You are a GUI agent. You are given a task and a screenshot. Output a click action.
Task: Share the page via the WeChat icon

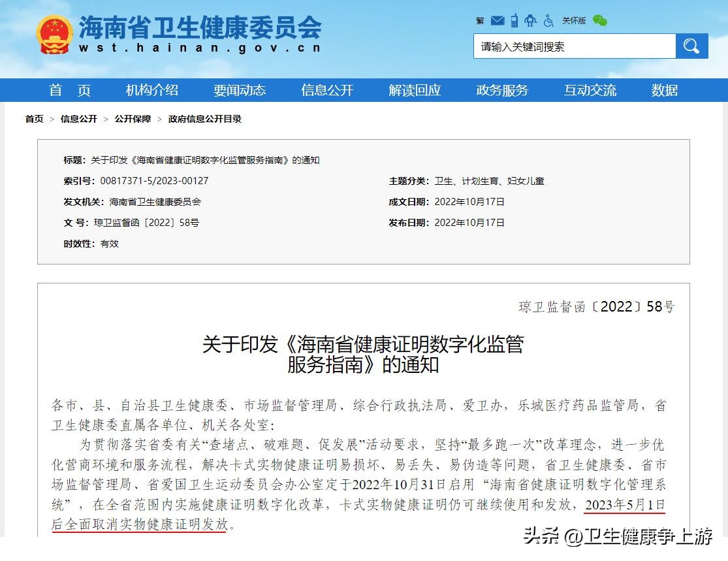[600, 20]
